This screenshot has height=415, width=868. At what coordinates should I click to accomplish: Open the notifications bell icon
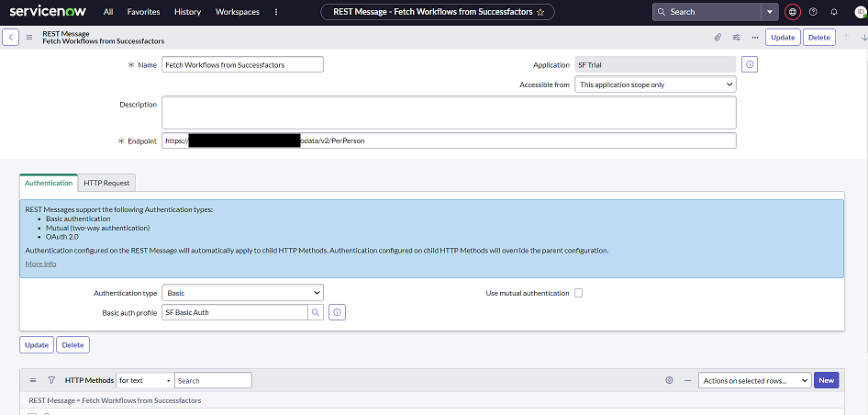(833, 12)
